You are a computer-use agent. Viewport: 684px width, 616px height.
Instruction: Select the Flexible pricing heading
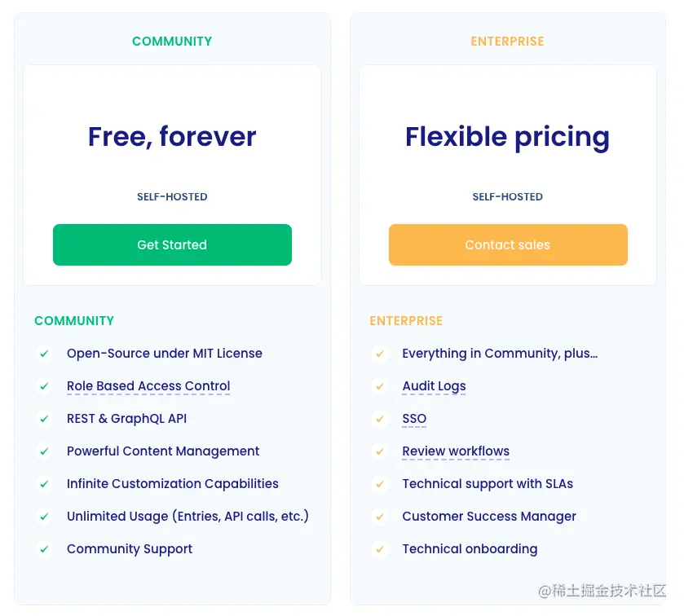(x=507, y=138)
